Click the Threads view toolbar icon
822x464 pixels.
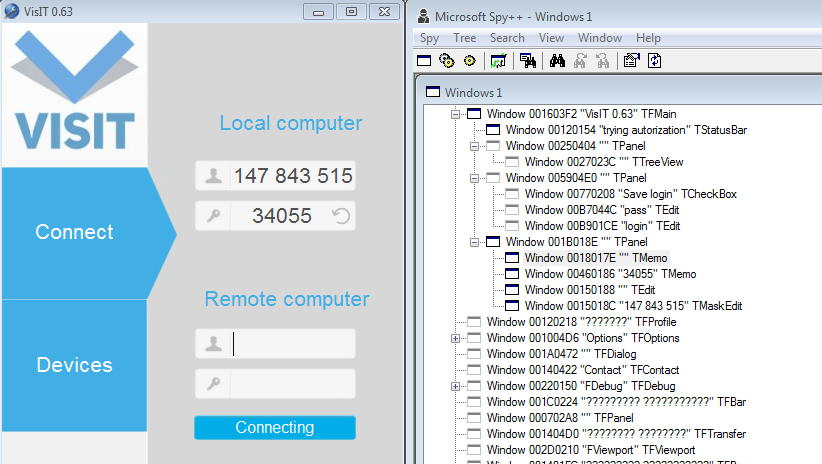[x=469, y=60]
